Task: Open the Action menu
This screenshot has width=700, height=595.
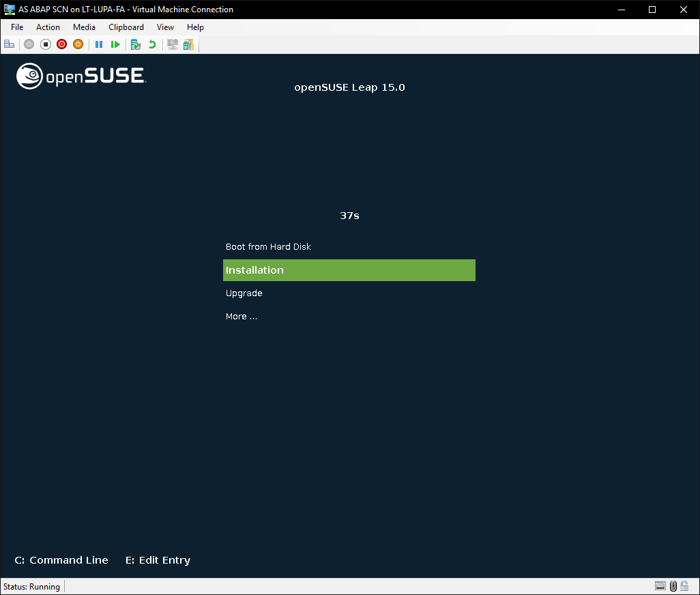Action: click(48, 27)
